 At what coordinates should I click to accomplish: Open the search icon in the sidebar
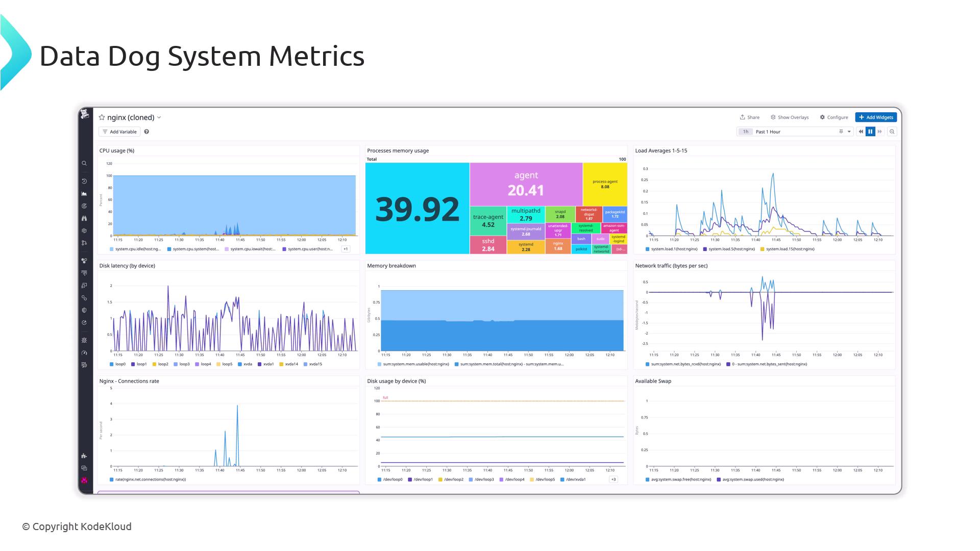click(84, 164)
